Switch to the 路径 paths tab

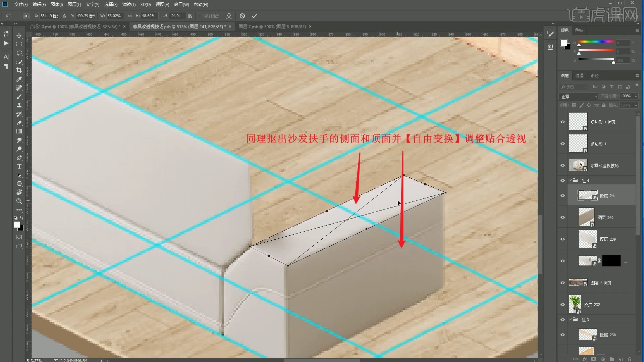pos(594,75)
